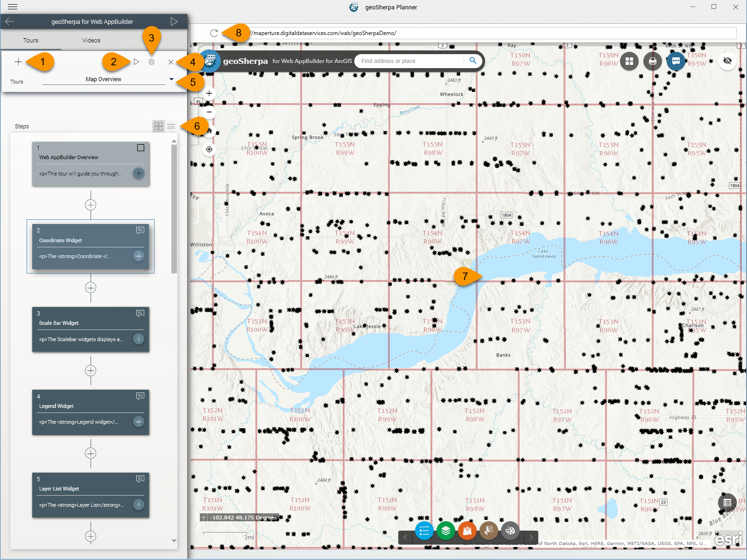747x560 pixels.
Task: Open the hamburger menu in the title bar
Action: (13, 7)
